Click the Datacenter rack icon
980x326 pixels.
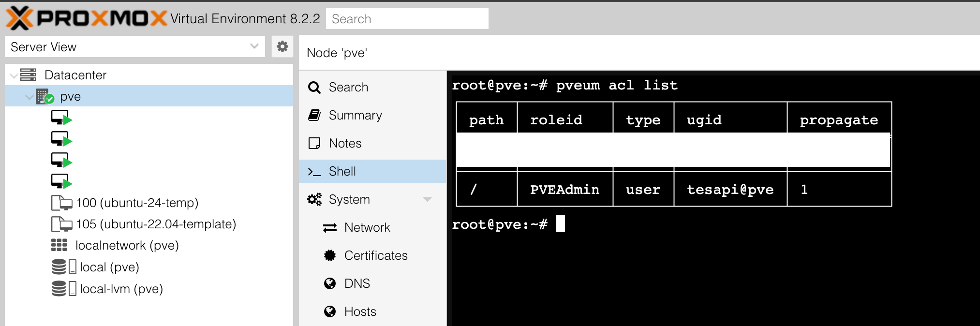(29, 75)
